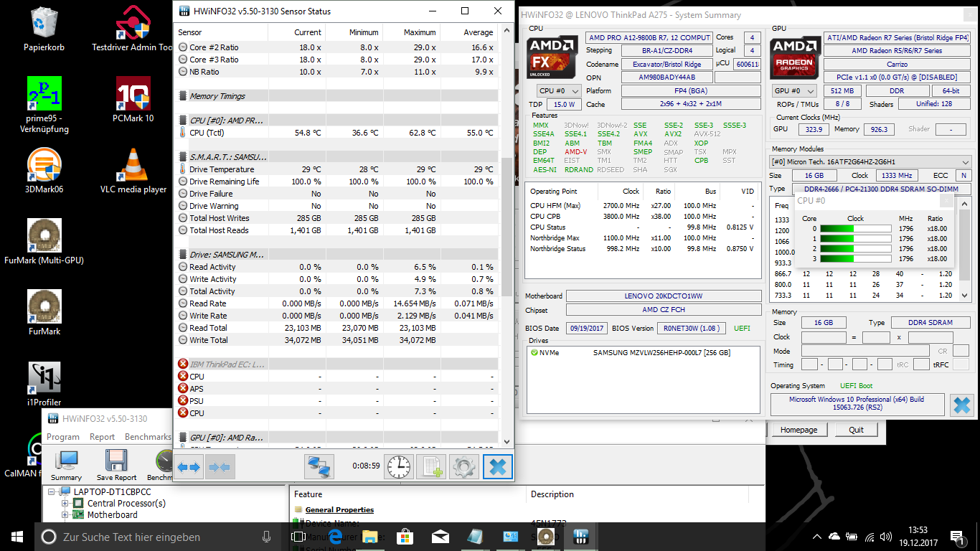Image resolution: width=980 pixels, height=551 pixels.
Task: Click the clock icon beside the 0:08:59 timer
Action: coord(398,467)
